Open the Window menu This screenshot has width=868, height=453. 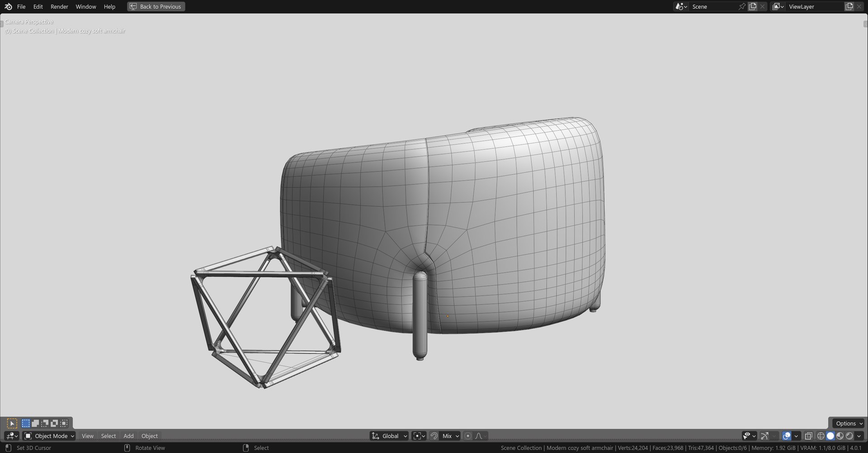(86, 6)
